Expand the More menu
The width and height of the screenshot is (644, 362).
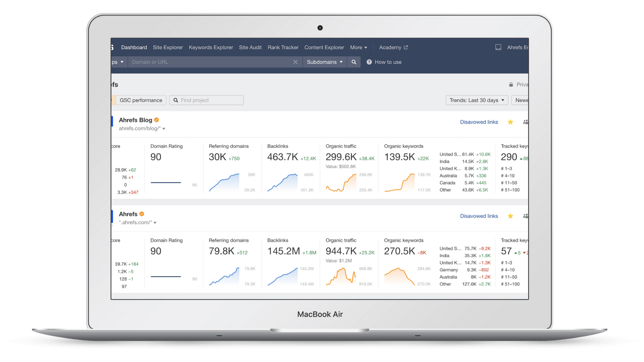tap(359, 47)
